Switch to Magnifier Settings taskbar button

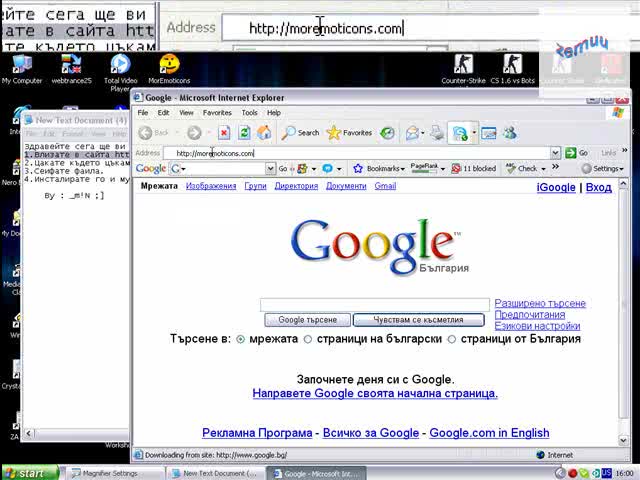(x=113, y=473)
